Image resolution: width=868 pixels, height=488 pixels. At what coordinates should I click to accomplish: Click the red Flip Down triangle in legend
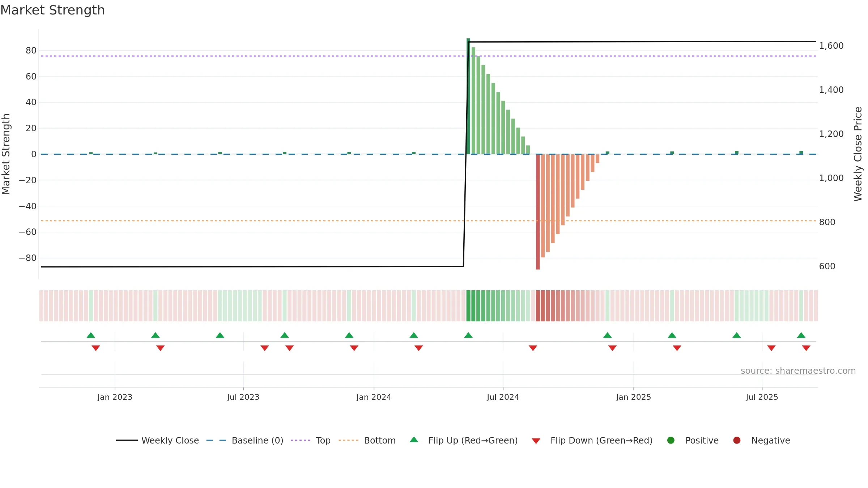pyautogui.click(x=536, y=441)
